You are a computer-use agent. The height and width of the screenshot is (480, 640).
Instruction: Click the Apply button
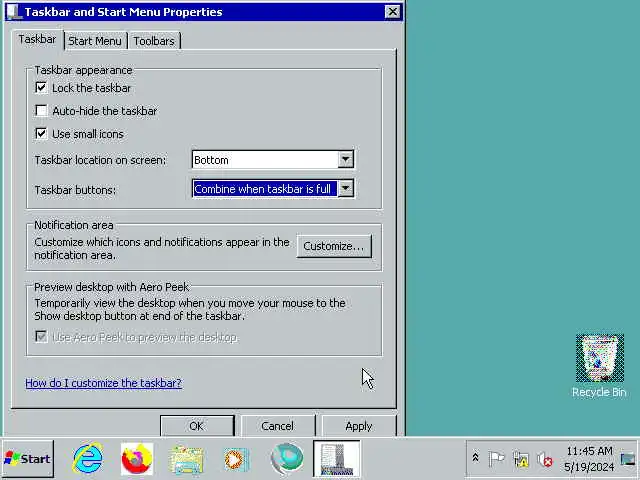359,426
